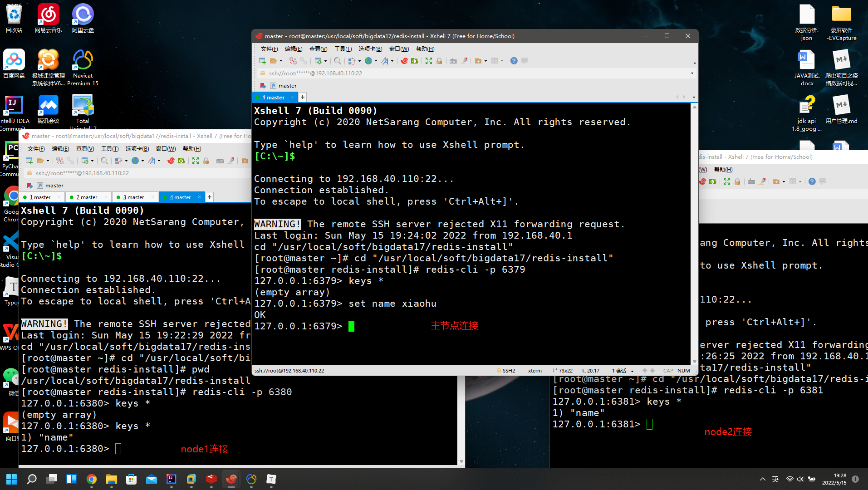The width and height of the screenshot is (868, 490).
Task: Click Lock padlock icon in left Xshell window
Action: coord(206,161)
